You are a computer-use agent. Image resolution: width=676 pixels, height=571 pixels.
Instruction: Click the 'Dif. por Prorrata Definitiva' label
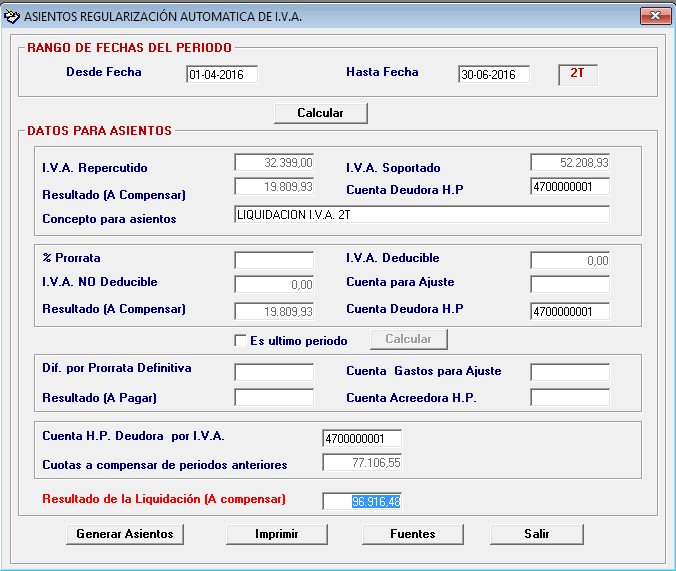pos(117,368)
